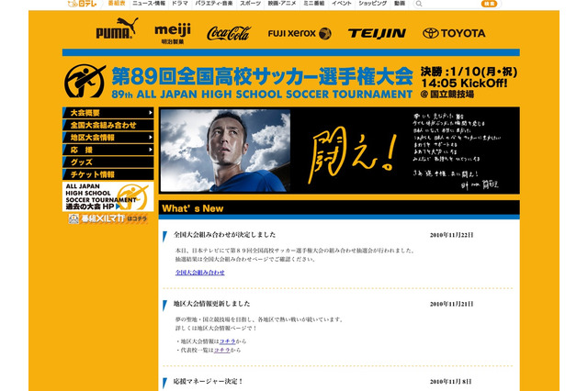Click the meiji sponsor logo
Viewport: 588px width, 391px height.
173,34
